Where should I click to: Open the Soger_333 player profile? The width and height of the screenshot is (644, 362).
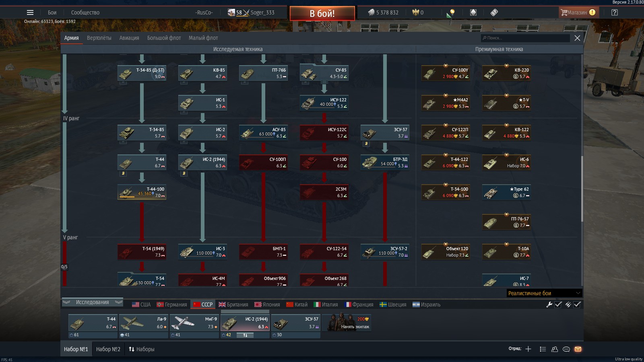tap(262, 12)
